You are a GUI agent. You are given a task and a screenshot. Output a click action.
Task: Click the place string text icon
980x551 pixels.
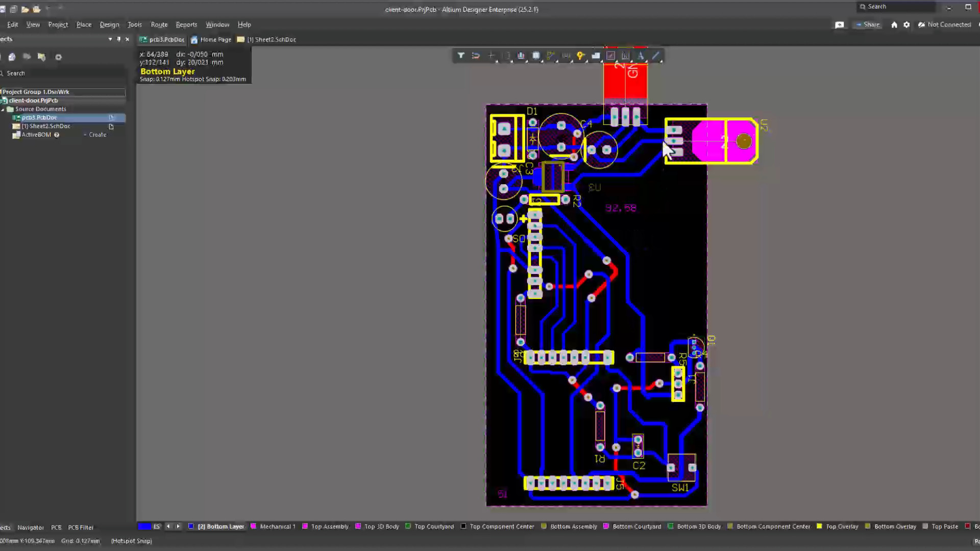pos(641,56)
